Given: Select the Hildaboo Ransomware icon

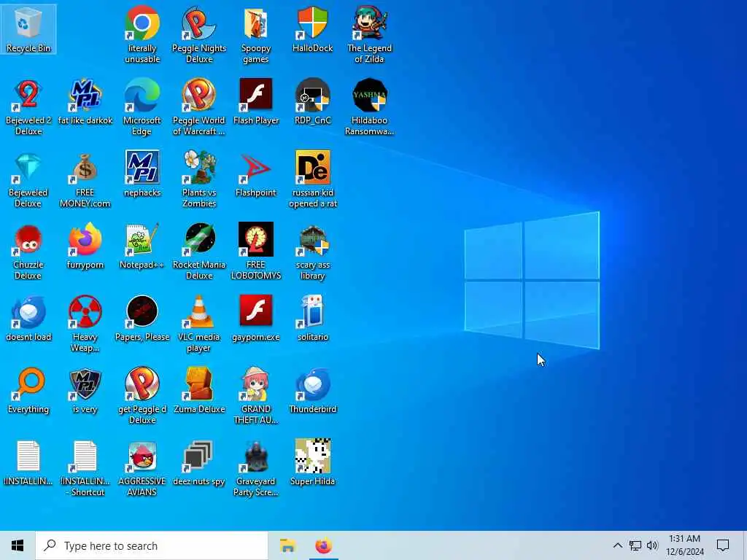Looking at the screenshot, I should (369, 107).
